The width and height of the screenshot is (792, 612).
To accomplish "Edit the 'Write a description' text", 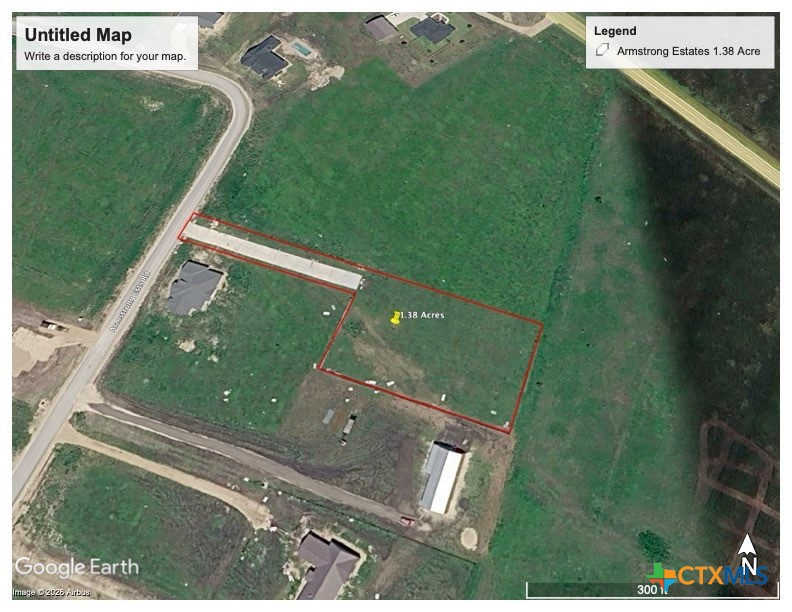I will tap(105, 56).
